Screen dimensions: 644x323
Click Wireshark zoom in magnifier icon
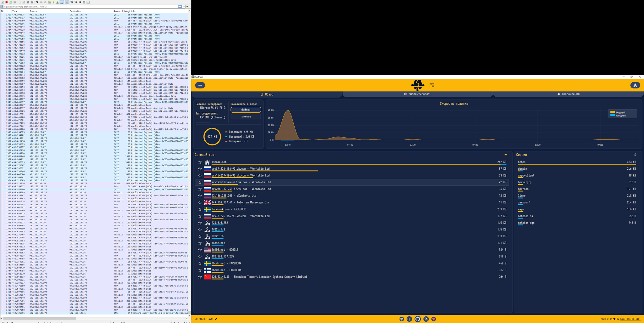pyautogui.click(x=72, y=2)
